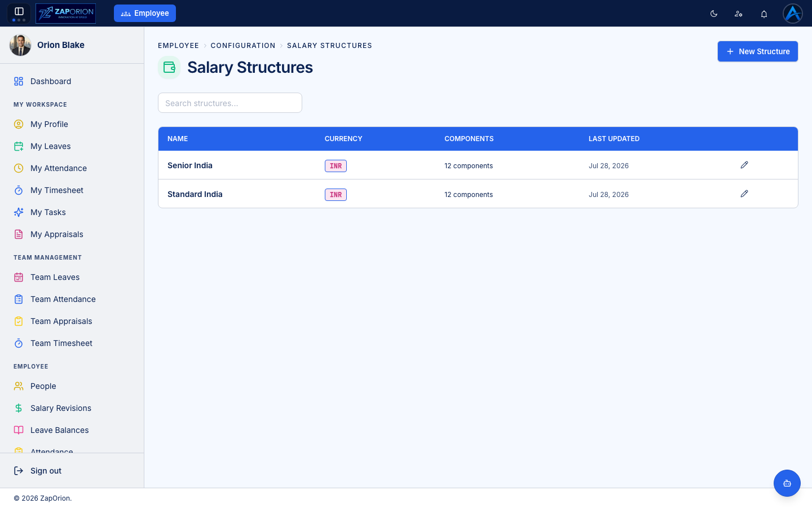Open the Standard India row name

coord(195,194)
